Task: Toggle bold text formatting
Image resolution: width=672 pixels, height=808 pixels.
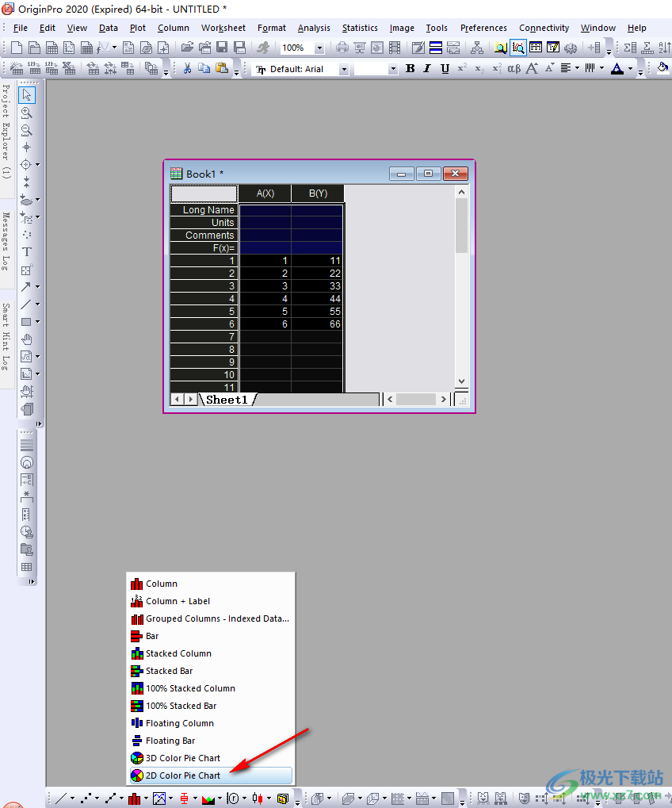Action: (410, 68)
